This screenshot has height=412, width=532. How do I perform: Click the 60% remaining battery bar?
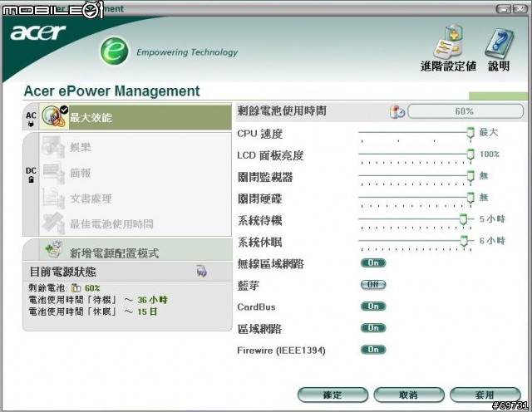[x=465, y=111]
